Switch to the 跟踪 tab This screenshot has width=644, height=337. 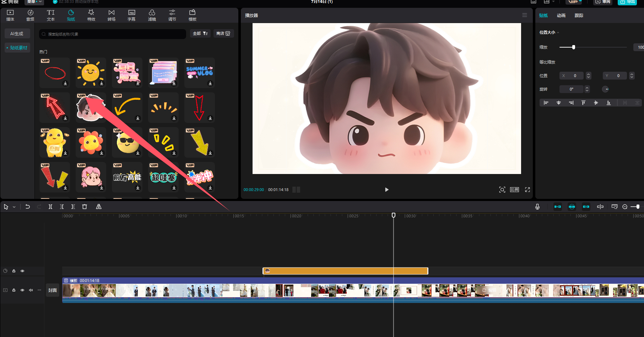point(579,15)
